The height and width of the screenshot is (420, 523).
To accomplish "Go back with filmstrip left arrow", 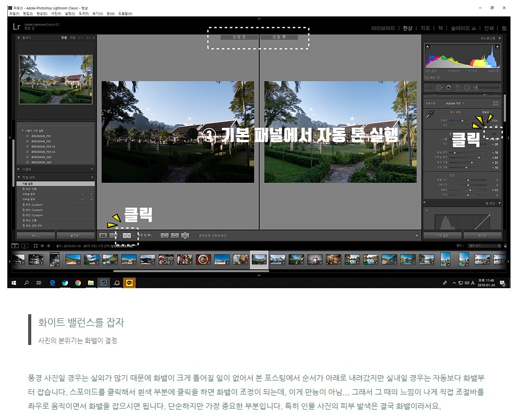I will (x=42, y=246).
